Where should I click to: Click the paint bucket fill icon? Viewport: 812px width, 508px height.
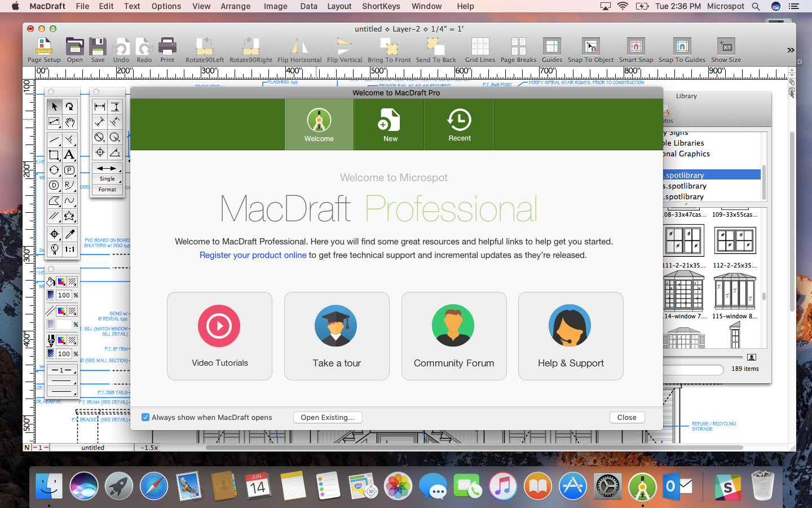[x=51, y=282]
